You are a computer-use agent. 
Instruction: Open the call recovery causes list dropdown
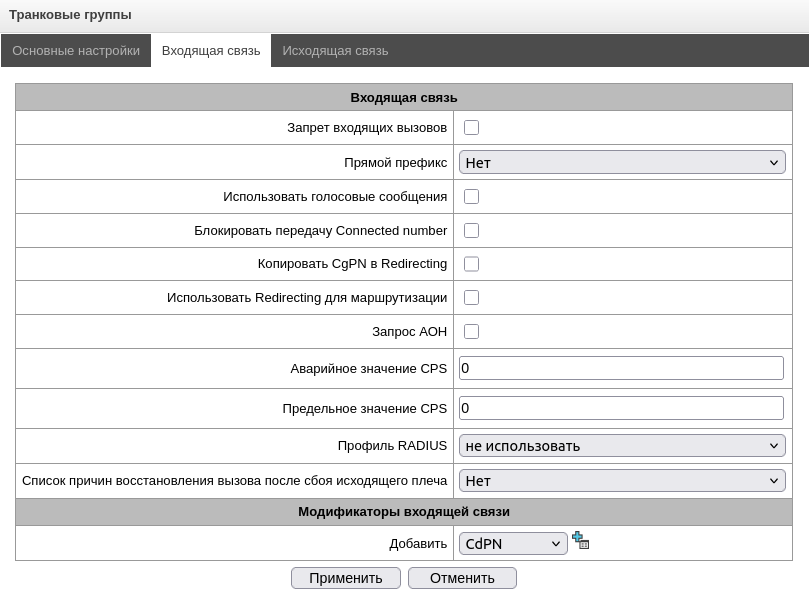[622, 481]
